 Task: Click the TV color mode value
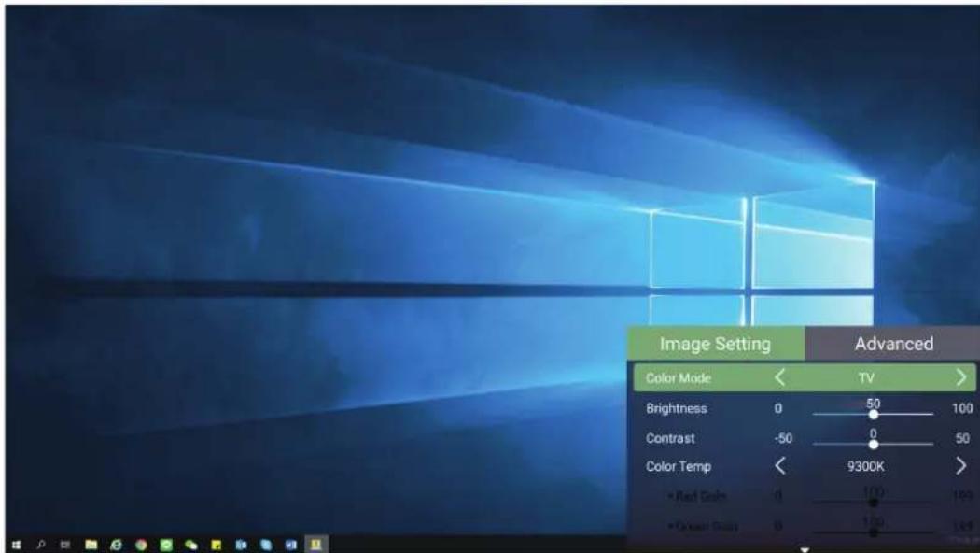(x=866, y=377)
